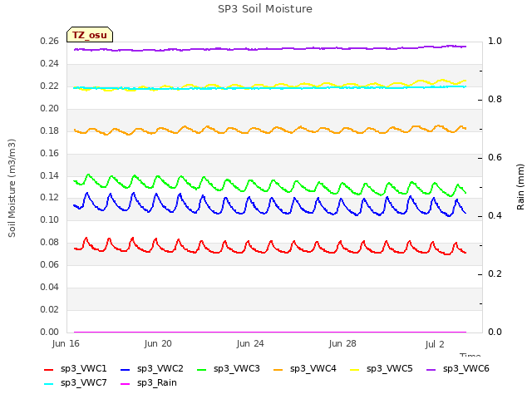Click the green sp3_VWC3 legend swatch
This screenshot has width=532, height=399.
201,369
